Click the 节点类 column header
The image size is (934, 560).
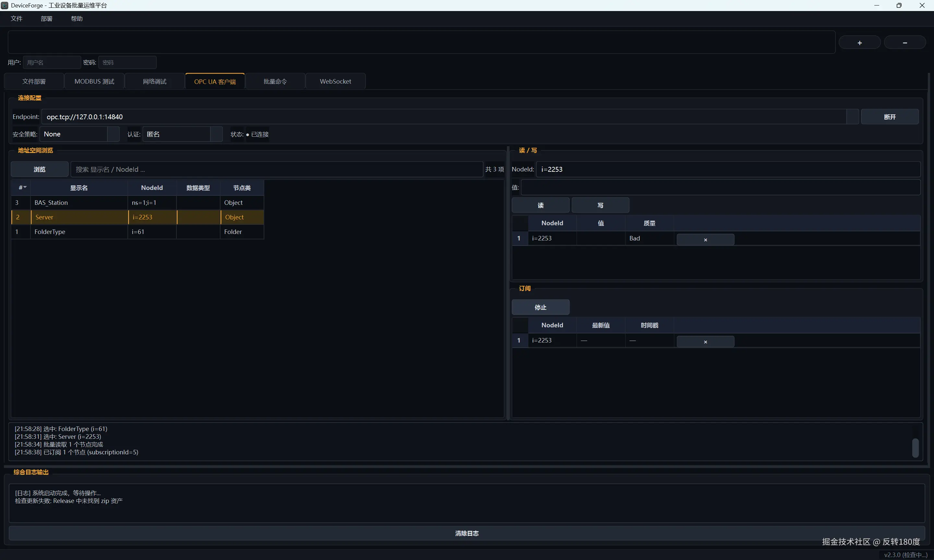tap(242, 188)
